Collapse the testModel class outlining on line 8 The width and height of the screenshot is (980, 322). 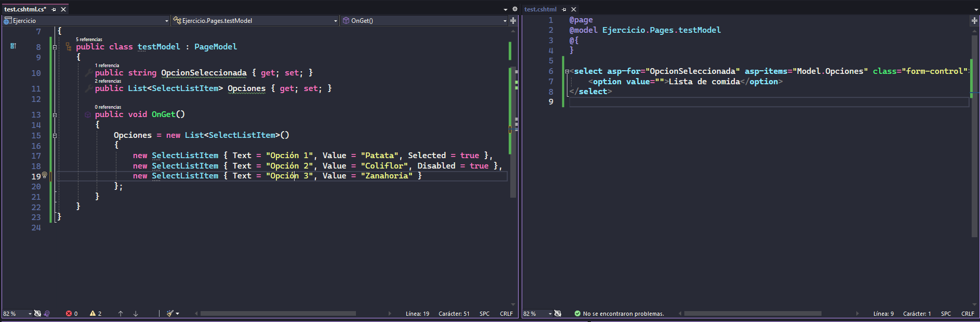click(x=55, y=47)
